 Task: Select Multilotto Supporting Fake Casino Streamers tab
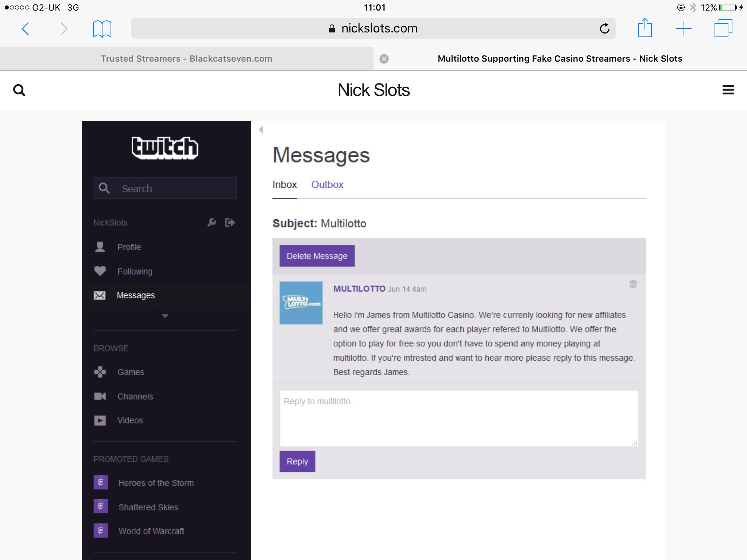click(560, 59)
